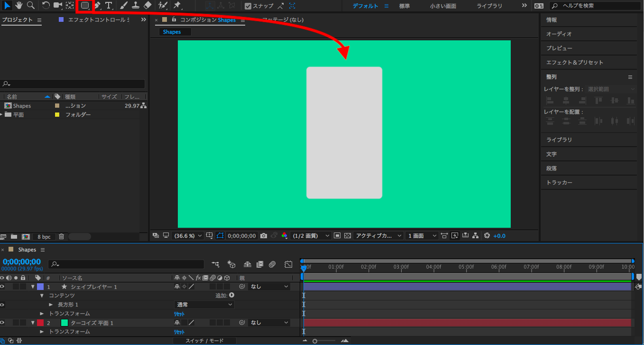Select the Brush tool
Viewport: 644px width, 345px height.
(123, 6)
